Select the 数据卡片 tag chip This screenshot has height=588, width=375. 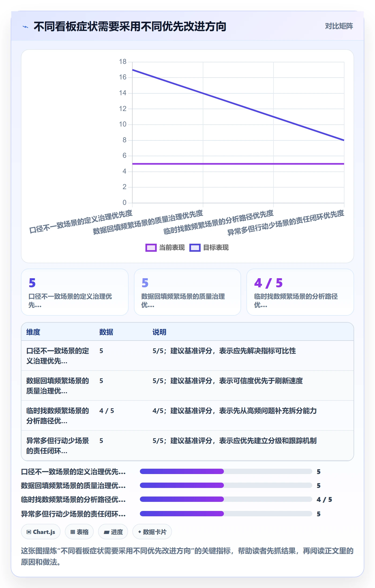tap(152, 532)
